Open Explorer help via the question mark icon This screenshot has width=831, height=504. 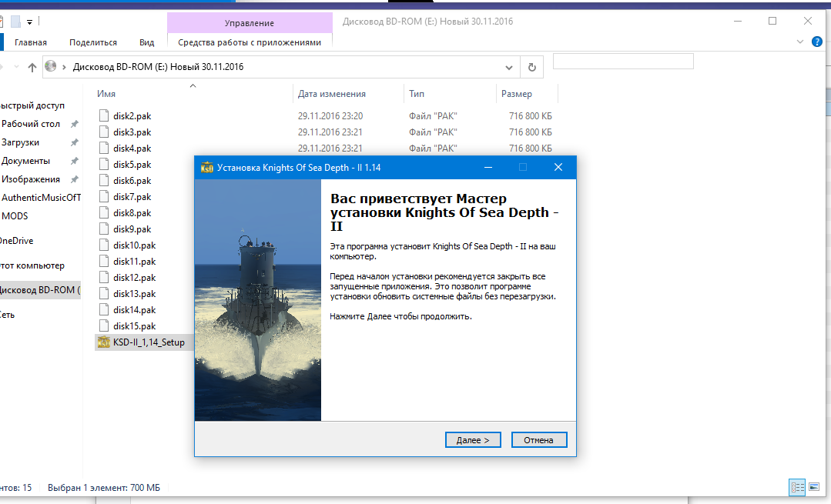click(817, 42)
